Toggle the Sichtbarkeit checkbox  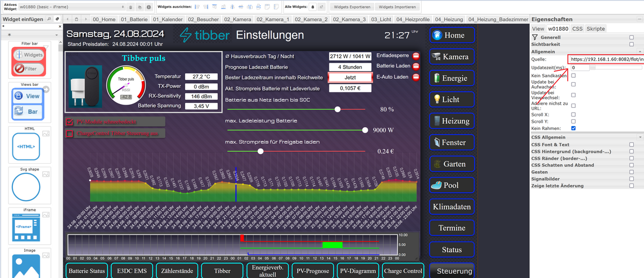coord(631,45)
